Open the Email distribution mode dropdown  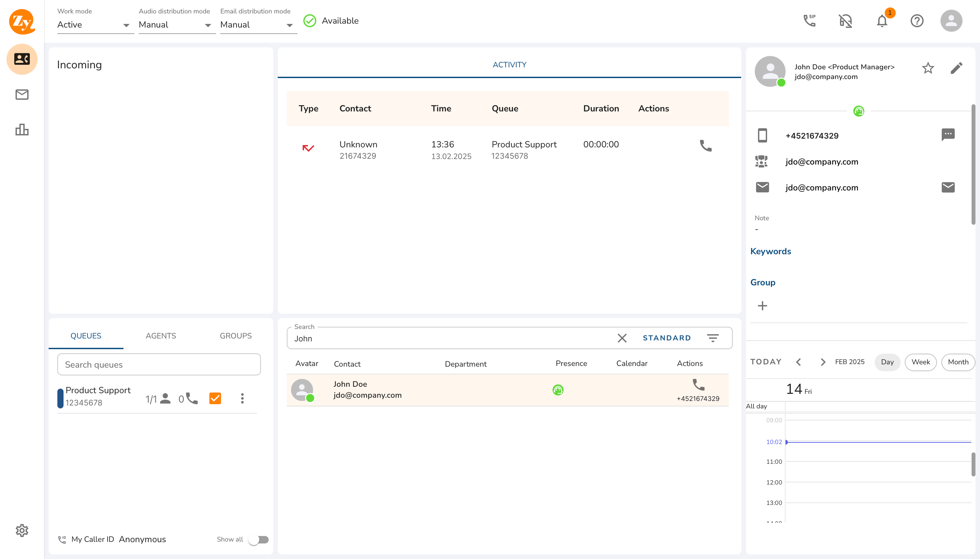(258, 25)
